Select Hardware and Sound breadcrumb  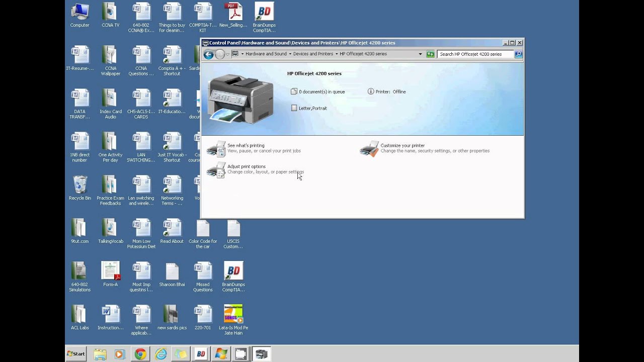click(266, 54)
